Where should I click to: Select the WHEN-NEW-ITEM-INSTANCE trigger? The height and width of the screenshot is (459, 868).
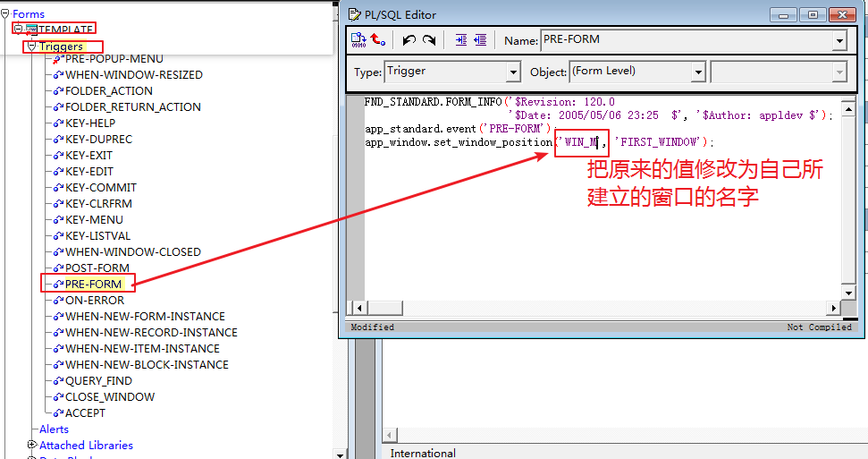tap(142, 348)
